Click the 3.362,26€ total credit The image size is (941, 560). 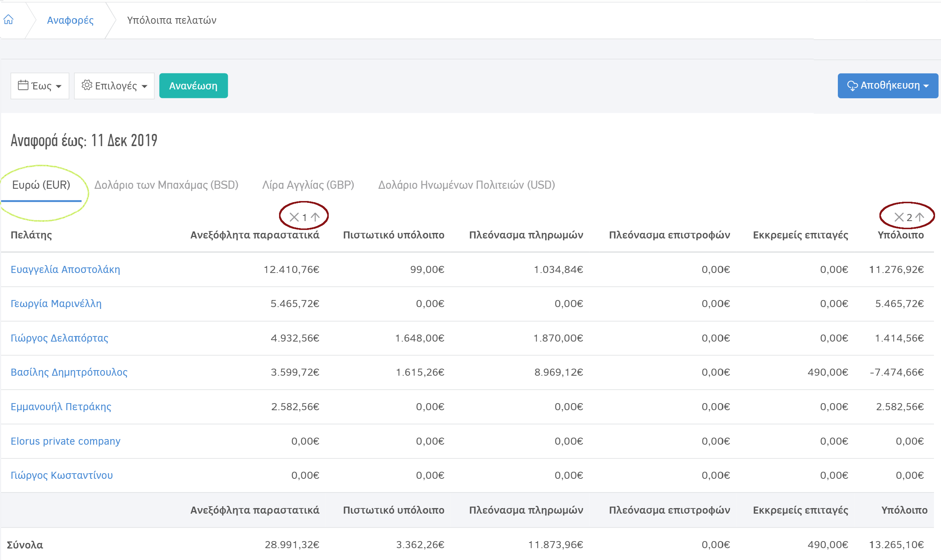420,545
